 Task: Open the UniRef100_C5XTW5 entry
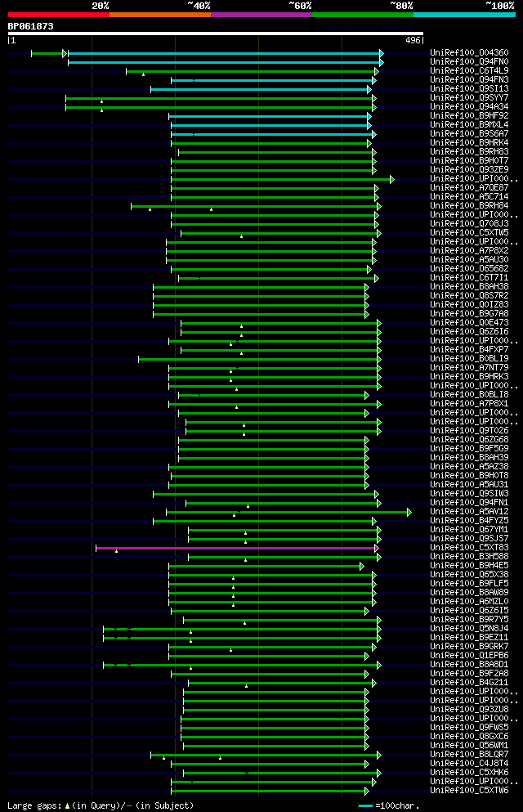pyautogui.click(x=469, y=232)
